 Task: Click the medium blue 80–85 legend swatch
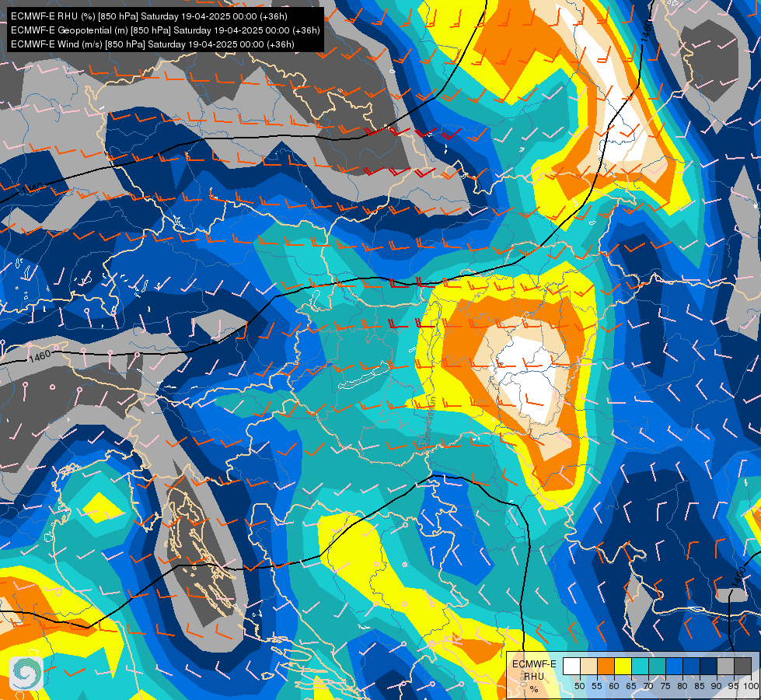point(691,666)
